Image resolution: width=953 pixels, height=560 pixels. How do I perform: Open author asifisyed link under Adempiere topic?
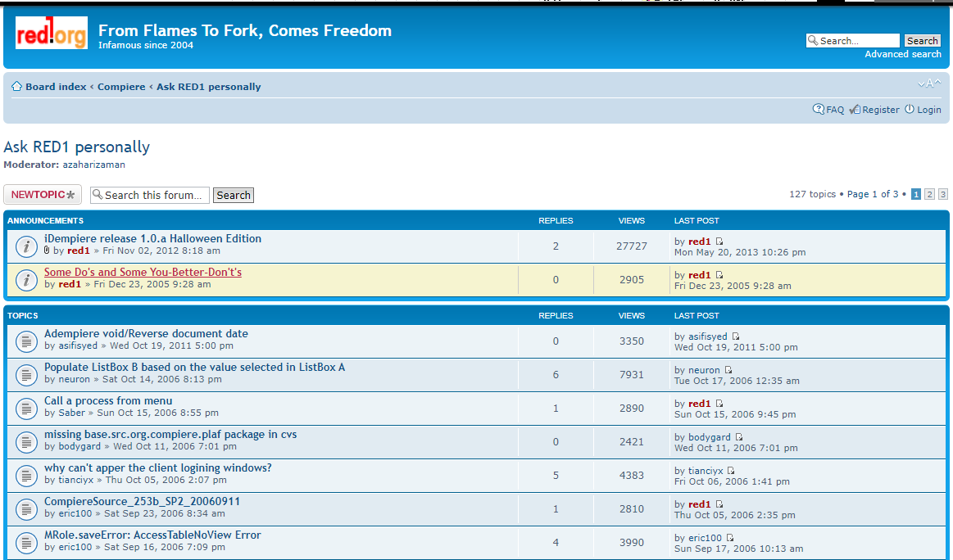tap(78, 345)
